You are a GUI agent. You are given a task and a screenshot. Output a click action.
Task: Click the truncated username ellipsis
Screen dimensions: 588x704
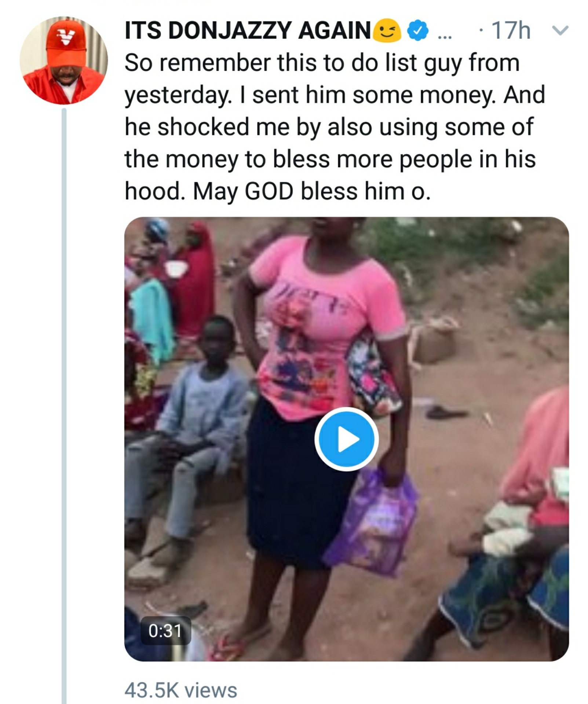coord(445,33)
